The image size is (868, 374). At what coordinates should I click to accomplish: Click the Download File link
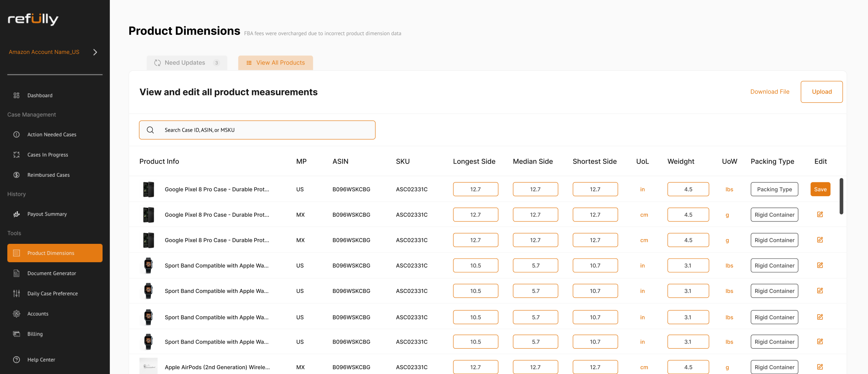pos(769,92)
